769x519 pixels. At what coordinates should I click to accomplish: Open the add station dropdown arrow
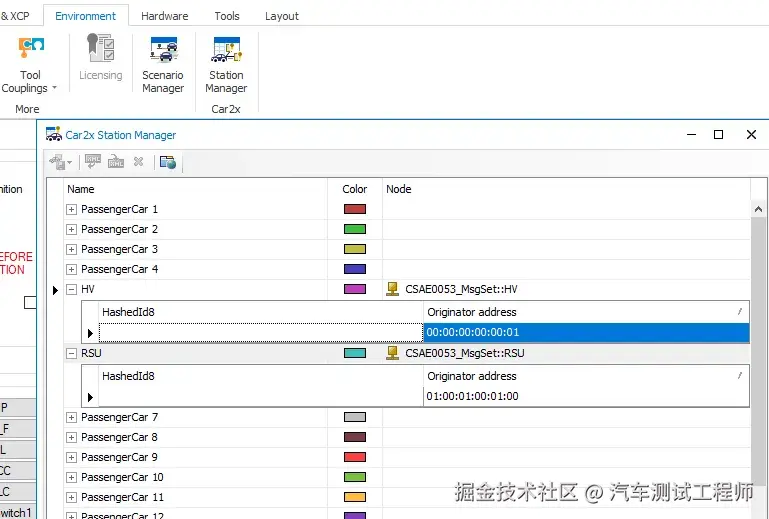[x=69, y=162]
